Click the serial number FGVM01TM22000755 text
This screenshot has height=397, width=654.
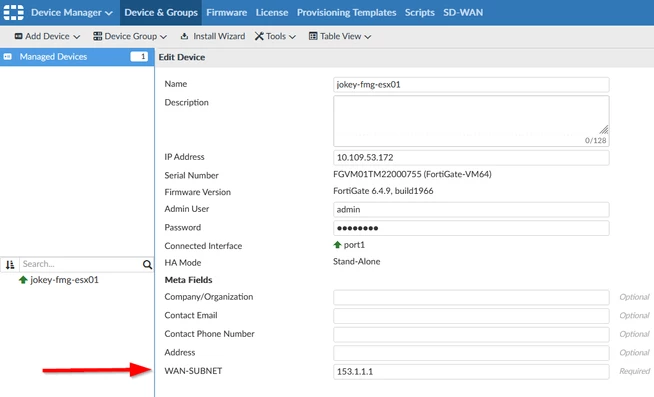pos(377,174)
